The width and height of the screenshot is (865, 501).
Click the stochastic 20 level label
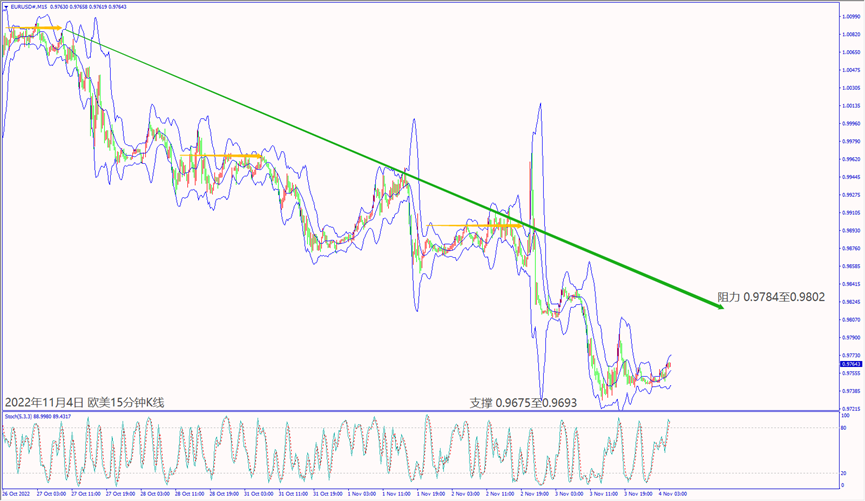point(845,473)
